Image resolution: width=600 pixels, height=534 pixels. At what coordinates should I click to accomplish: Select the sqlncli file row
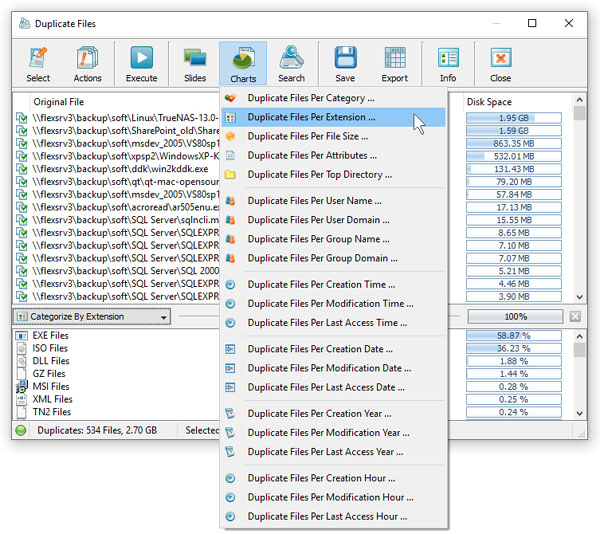pyautogui.click(x=118, y=220)
